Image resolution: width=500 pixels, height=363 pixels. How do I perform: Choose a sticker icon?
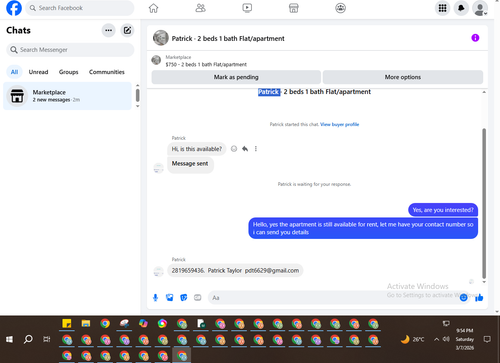pos(184,297)
